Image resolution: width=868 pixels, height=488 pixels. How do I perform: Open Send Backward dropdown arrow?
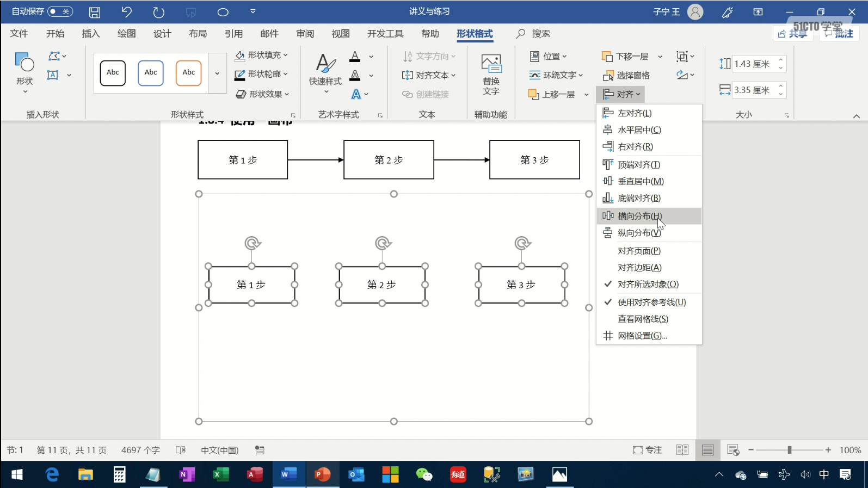[660, 57]
